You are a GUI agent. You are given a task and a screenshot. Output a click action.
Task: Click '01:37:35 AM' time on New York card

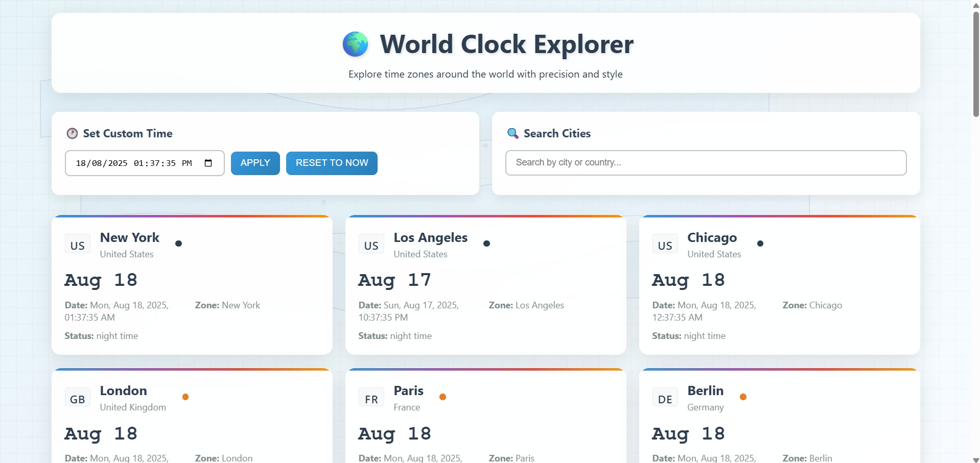89,318
